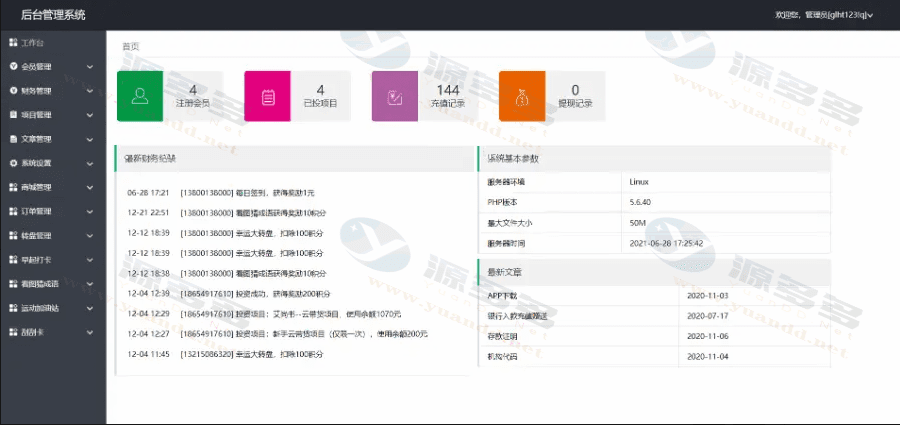Open the administrator account dropdown
The image size is (900, 425).
point(824,16)
